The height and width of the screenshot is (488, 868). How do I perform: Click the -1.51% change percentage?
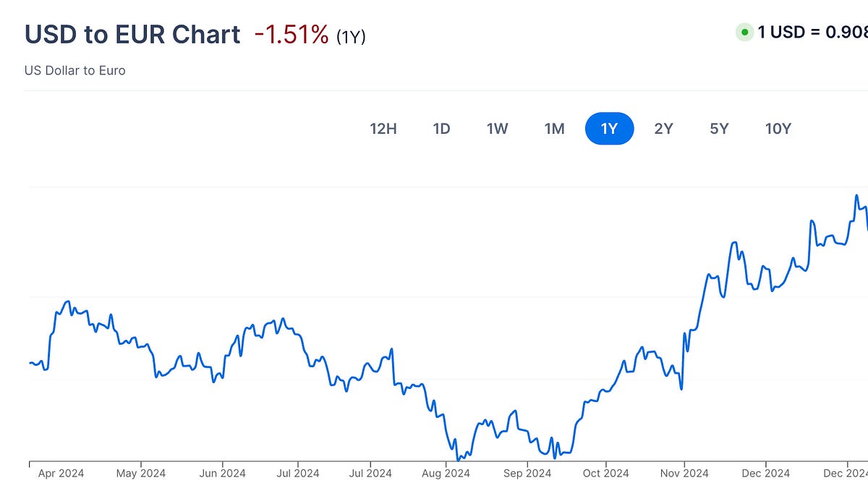(x=288, y=33)
